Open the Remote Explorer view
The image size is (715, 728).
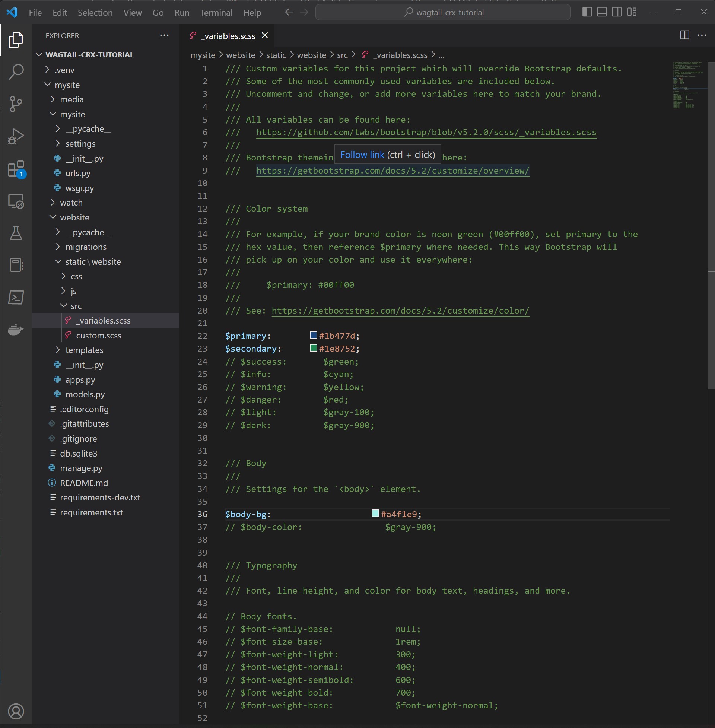click(x=16, y=201)
